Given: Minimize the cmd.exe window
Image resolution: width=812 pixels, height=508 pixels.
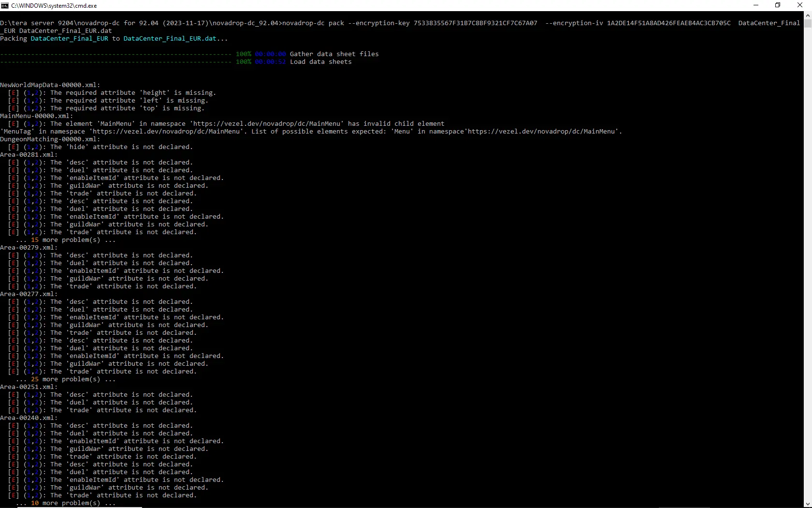Looking at the screenshot, I should coord(756,5).
